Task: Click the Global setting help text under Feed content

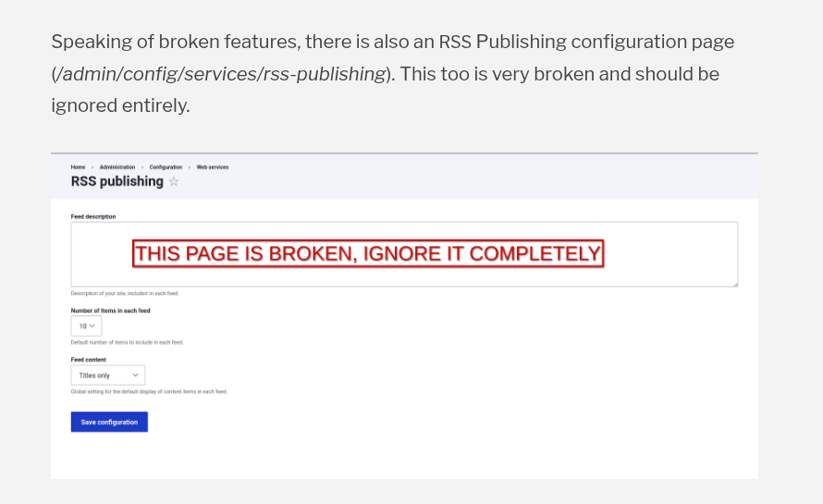Action: tap(148, 391)
